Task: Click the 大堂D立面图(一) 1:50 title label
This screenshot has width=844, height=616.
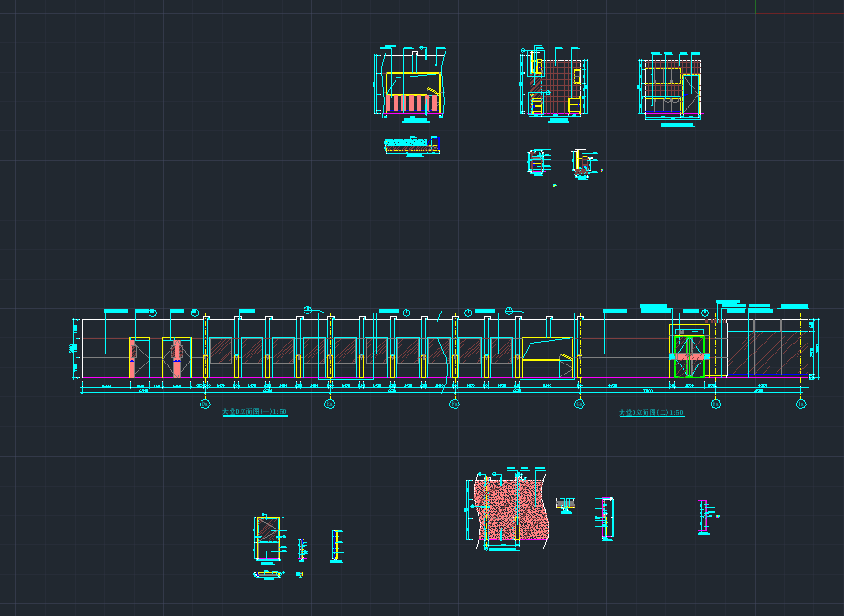Action: tap(255, 412)
